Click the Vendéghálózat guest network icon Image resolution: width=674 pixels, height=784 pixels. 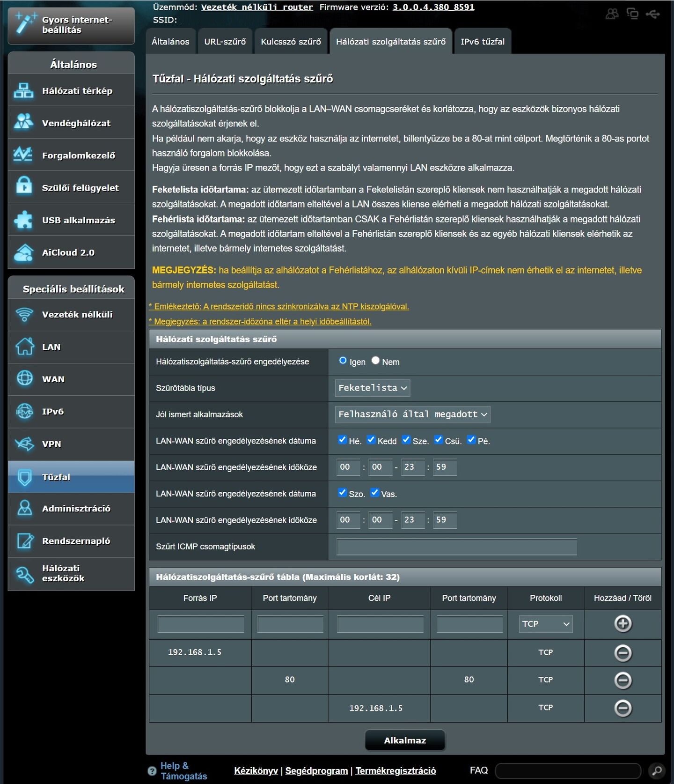pyautogui.click(x=23, y=122)
